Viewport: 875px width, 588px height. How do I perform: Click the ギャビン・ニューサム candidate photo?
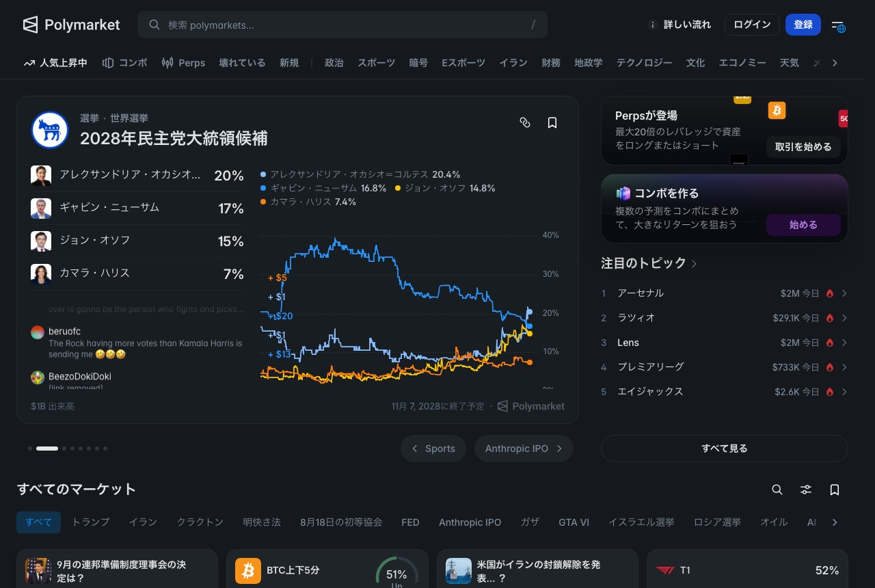[41, 209]
